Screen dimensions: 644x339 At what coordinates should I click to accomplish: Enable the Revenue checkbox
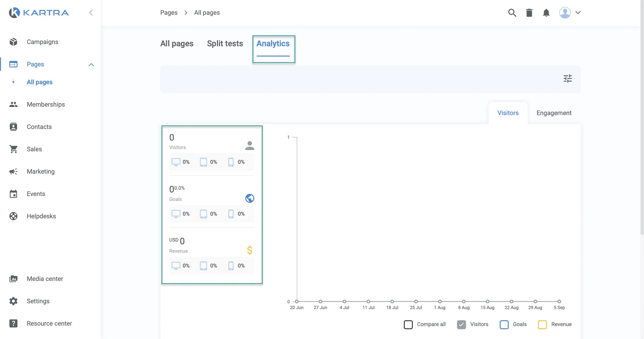coord(542,325)
